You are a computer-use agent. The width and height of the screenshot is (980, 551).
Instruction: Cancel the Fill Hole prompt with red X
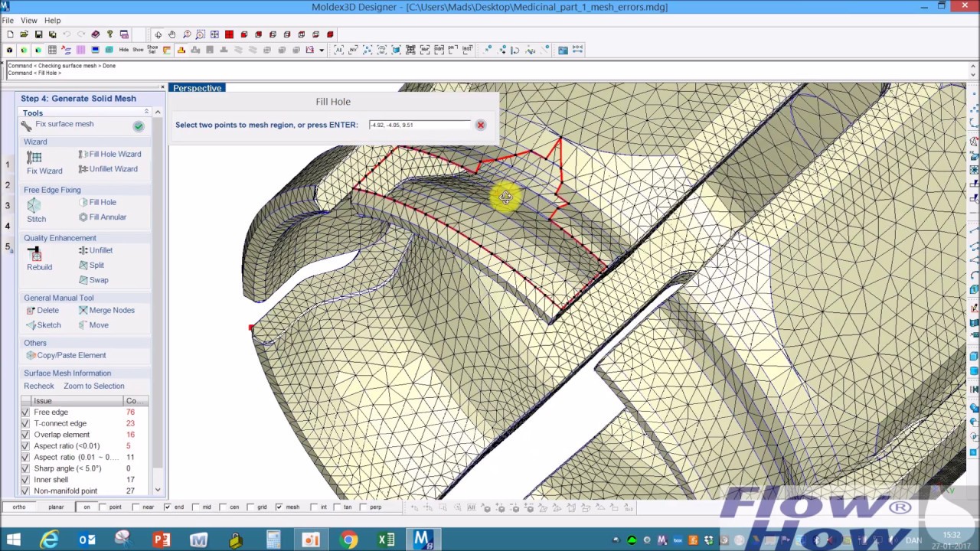(x=481, y=125)
